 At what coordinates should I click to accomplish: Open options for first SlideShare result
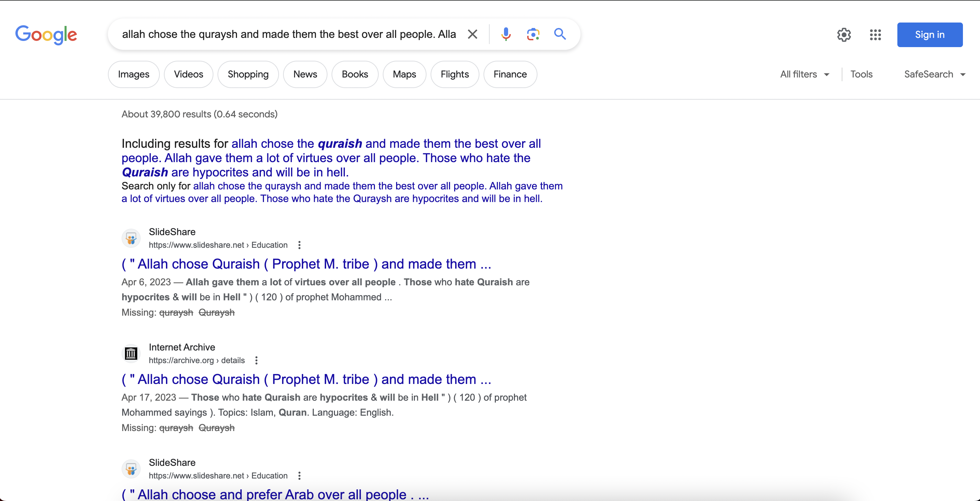(299, 245)
